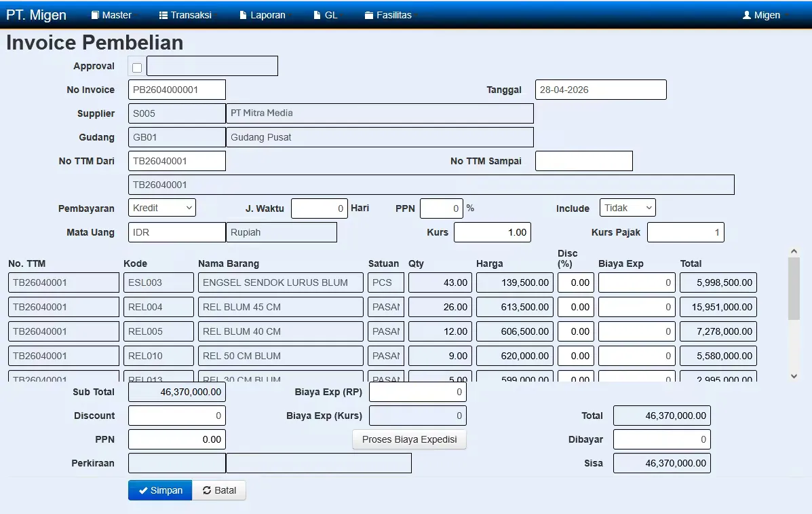Click the Dibayar amount field
This screenshot has width=812, height=514.
(x=662, y=439)
